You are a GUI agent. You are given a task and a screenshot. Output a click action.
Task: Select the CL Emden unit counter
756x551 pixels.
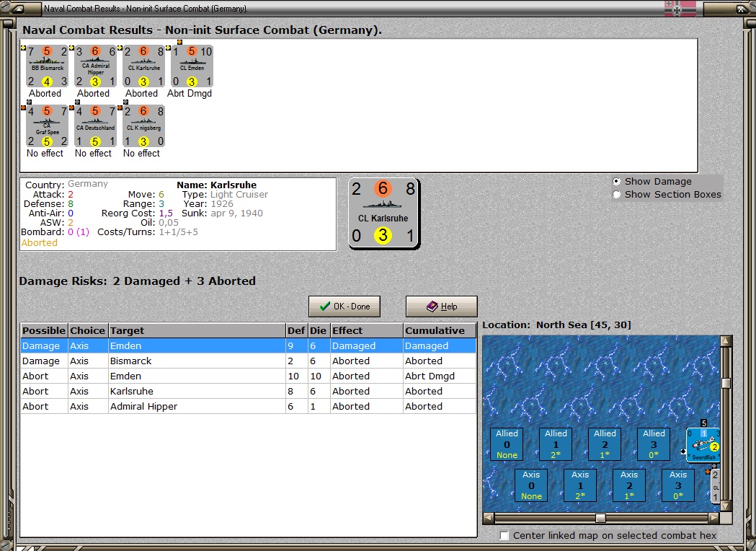coord(192,66)
